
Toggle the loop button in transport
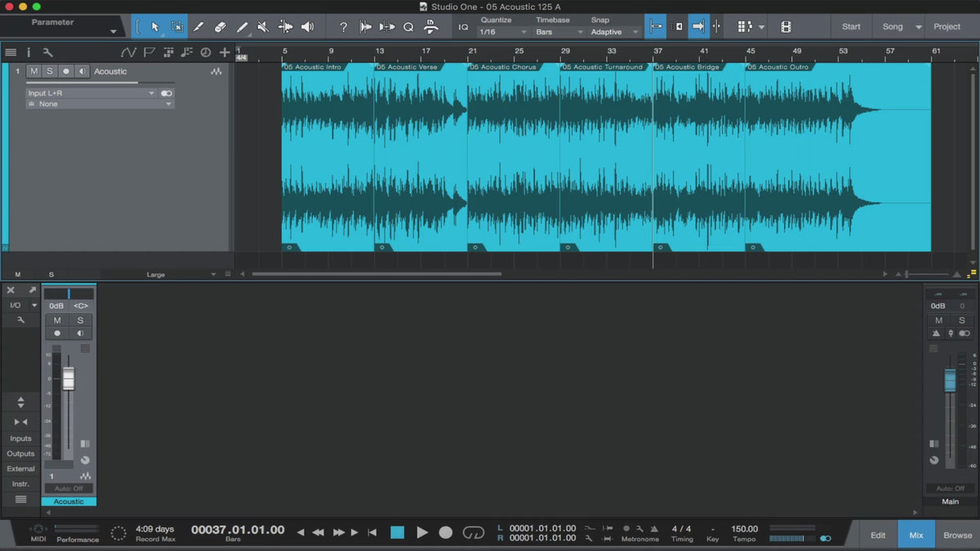(474, 532)
